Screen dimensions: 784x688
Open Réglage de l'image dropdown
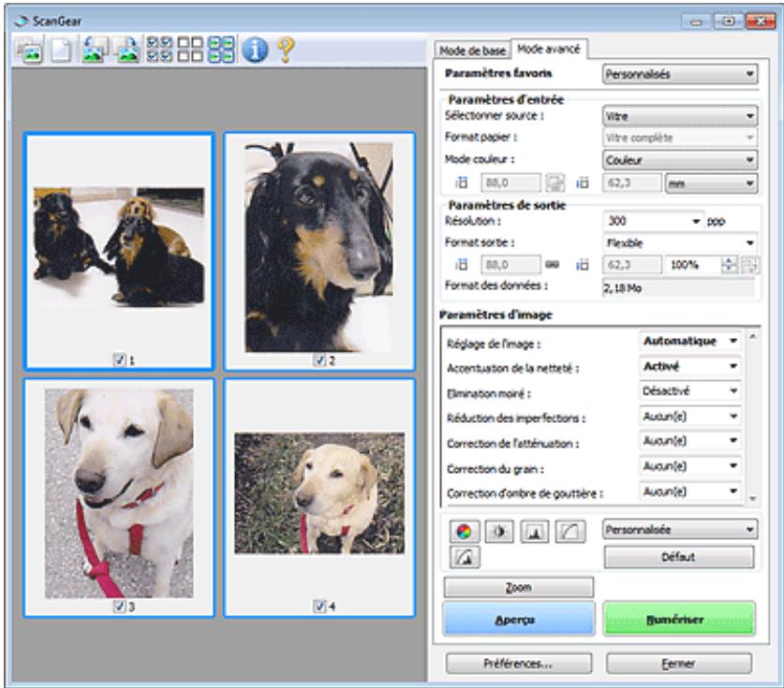tap(690, 342)
